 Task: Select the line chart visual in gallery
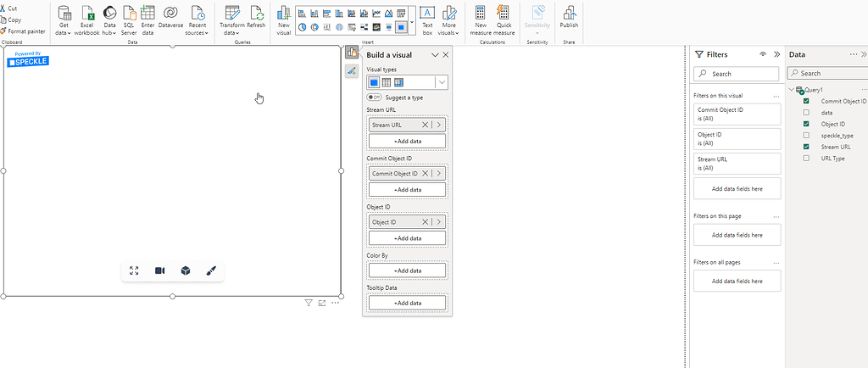coord(376,14)
